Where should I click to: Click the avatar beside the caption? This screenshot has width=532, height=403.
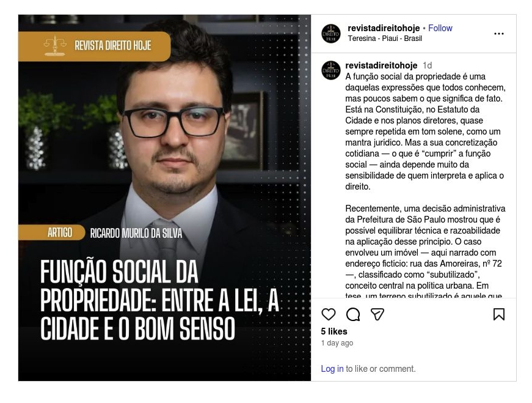[331, 70]
